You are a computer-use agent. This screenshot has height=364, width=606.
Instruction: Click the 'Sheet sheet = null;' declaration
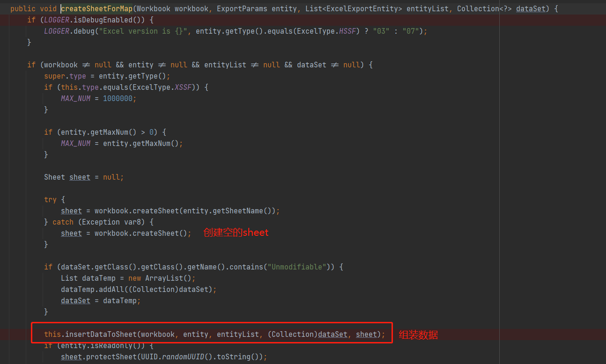pos(84,177)
